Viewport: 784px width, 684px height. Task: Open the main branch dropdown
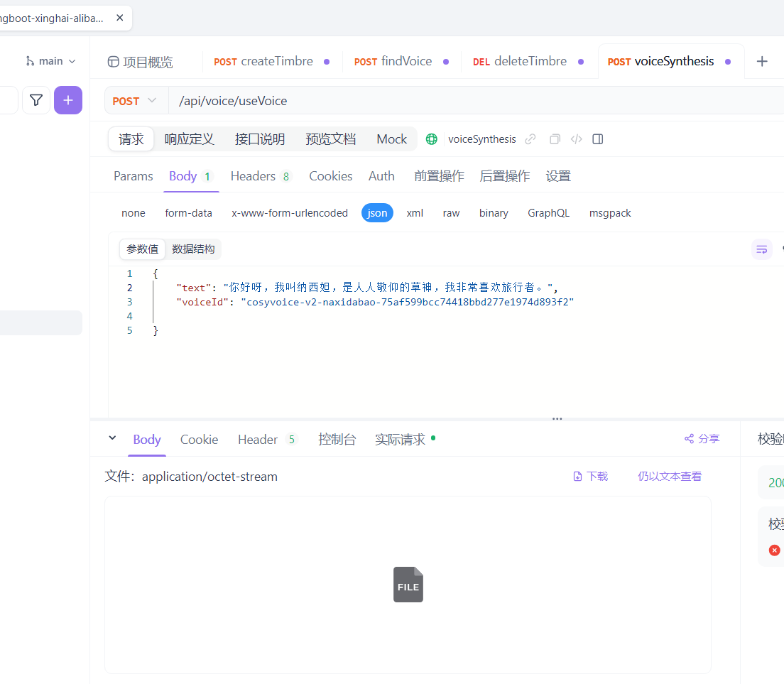[50, 60]
